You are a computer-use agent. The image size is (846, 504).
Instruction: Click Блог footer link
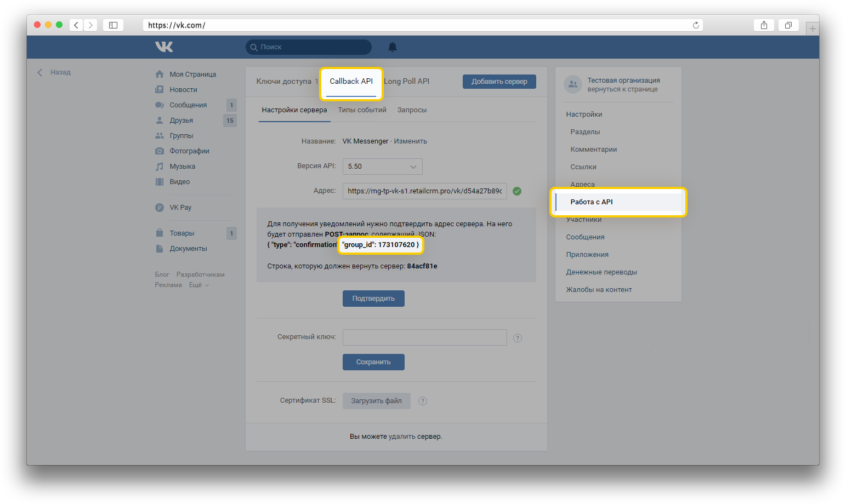162,274
